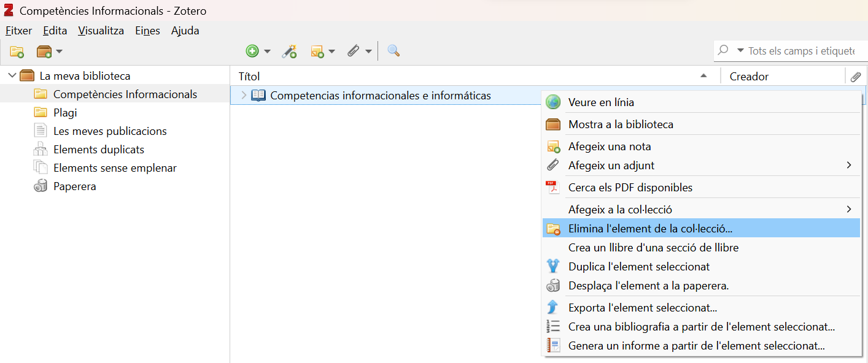This screenshot has width=868, height=363.
Task: Open 'Afegeix a la col·lecció' submenu
Action: [701, 210]
